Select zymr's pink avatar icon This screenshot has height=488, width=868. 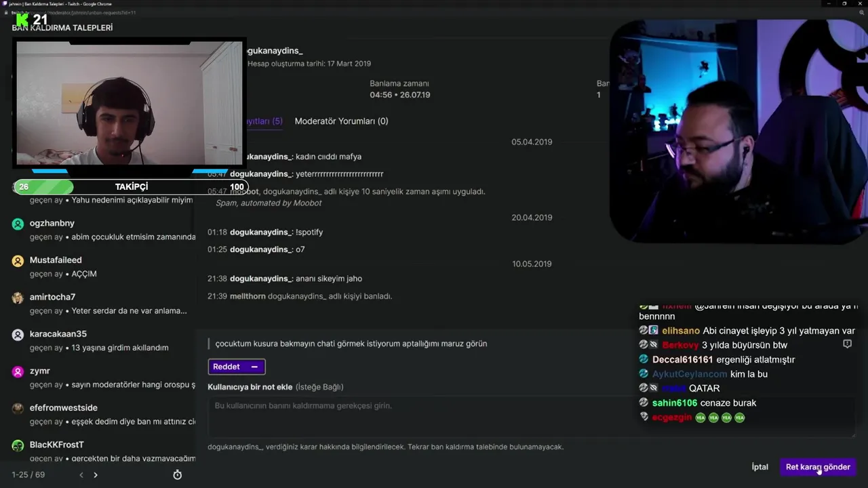point(18,371)
